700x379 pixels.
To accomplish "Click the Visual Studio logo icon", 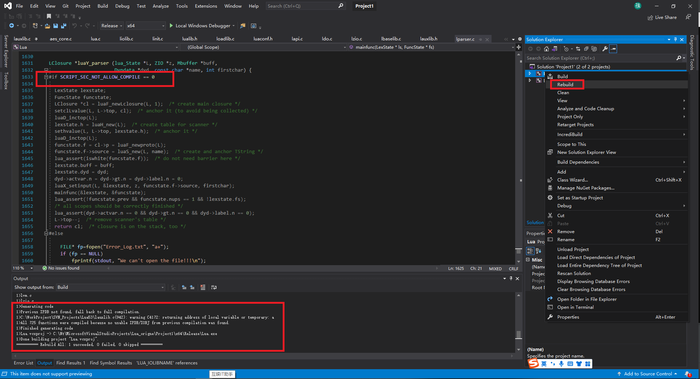I will point(8,6).
